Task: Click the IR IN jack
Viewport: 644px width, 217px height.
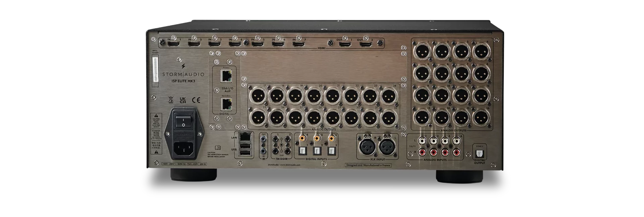Action: pyautogui.click(x=264, y=152)
